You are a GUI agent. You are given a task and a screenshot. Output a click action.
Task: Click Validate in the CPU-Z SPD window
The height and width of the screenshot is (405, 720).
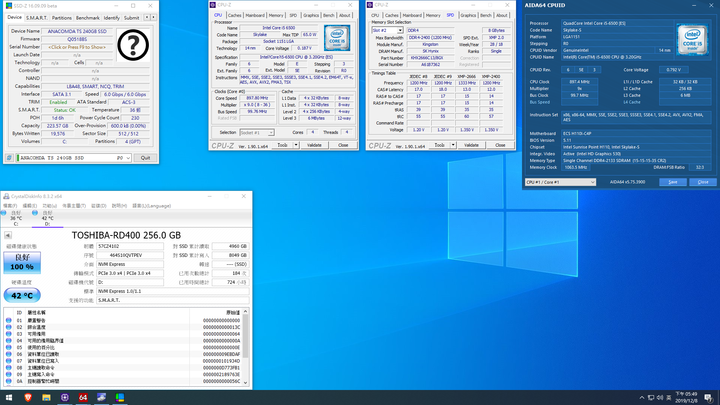tap(471, 145)
